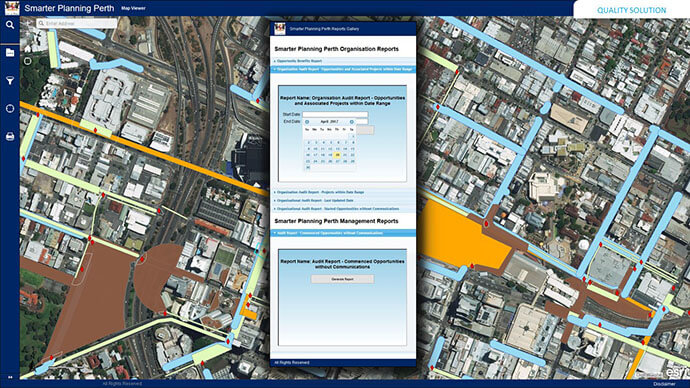
Task: Click the city crest logo in header
Action: (x=12, y=8)
